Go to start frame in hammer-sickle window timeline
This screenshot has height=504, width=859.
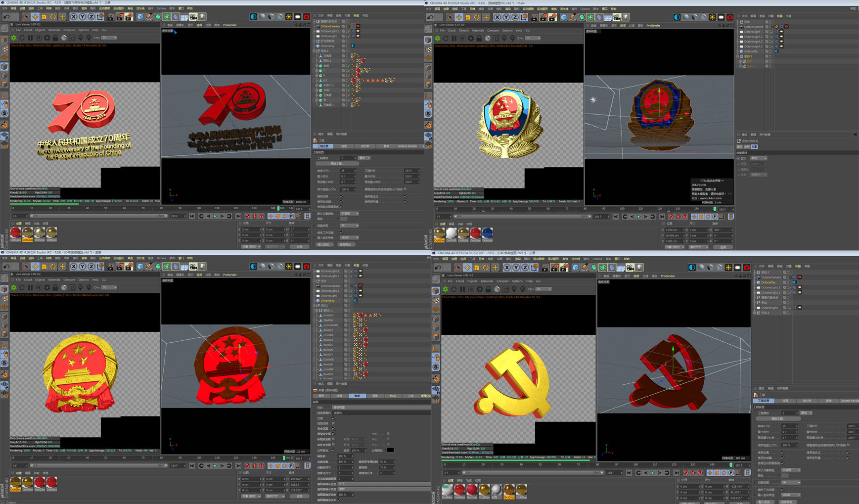coord(630,473)
